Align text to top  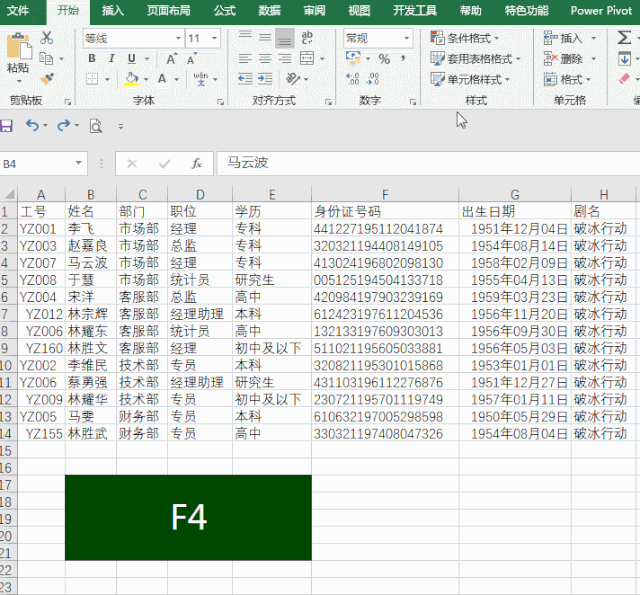click(x=245, y=38)
